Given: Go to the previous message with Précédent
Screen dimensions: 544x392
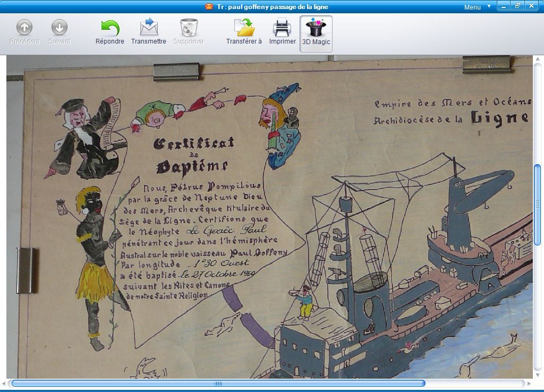Looking at the screenshot, I should pyautogui.click(x=24, y=32).
